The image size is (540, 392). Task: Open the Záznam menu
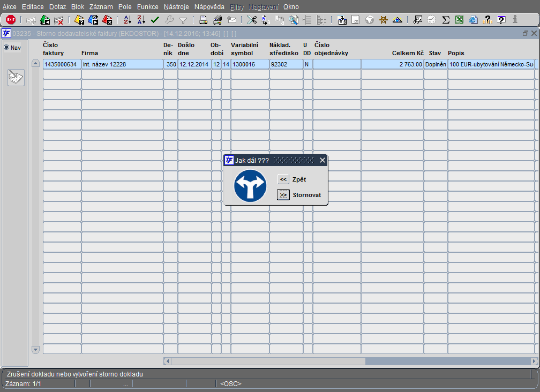click(x=101, y=7)
